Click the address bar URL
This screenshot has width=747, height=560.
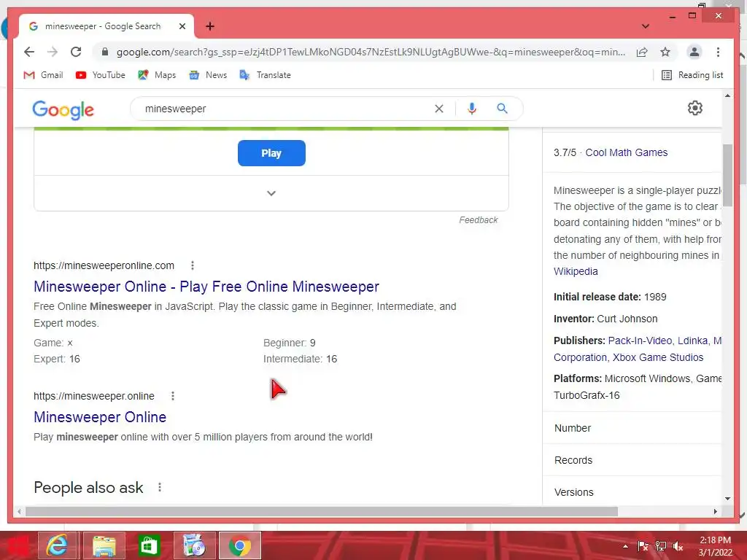coord(371,52)
